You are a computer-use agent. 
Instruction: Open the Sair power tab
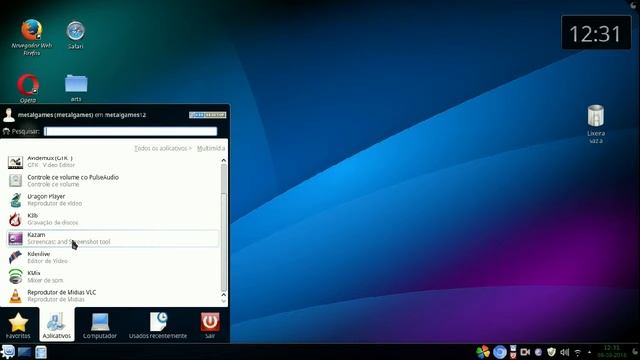210,325
